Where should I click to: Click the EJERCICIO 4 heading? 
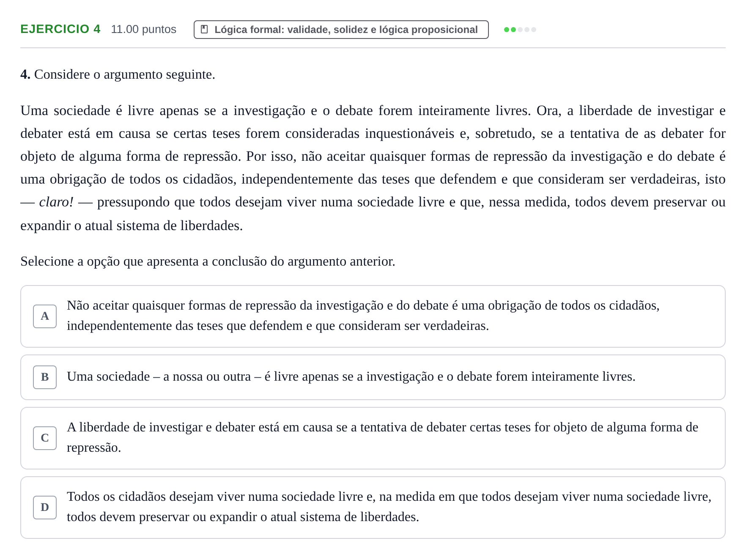pos(60,29)
